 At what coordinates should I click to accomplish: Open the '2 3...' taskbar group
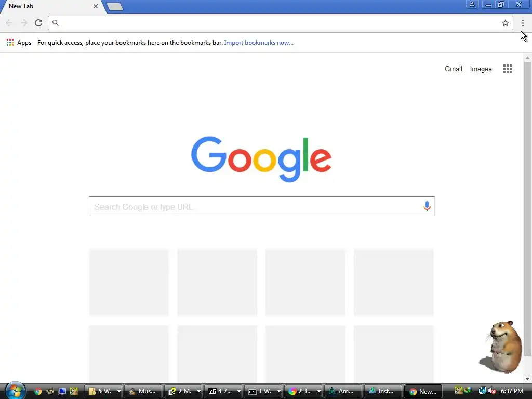[300, 391]
